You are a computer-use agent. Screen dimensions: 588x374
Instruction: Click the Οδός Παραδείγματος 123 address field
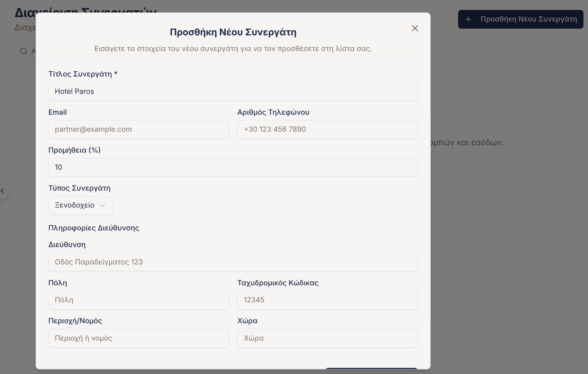point(233,262)
